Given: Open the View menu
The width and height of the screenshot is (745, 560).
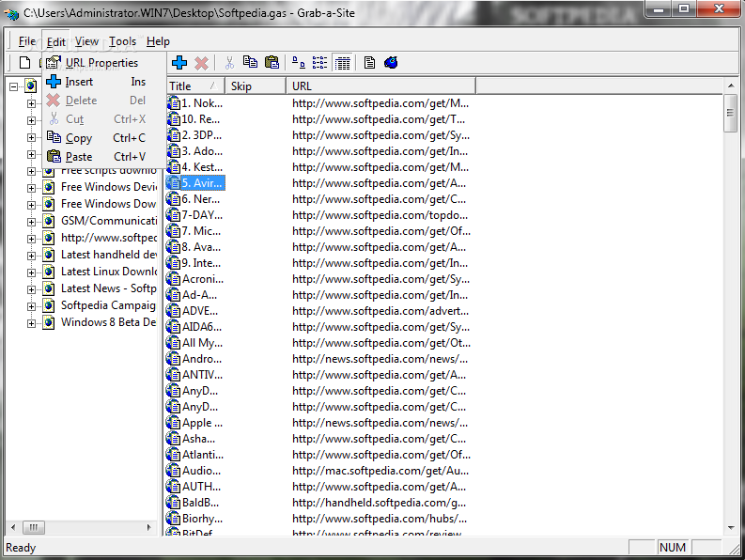Looking at the screenshot, I should pos(86,41).
